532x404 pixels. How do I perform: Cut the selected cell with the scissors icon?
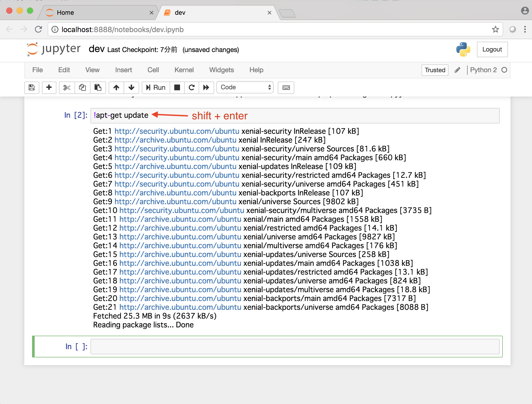(67, 87)
